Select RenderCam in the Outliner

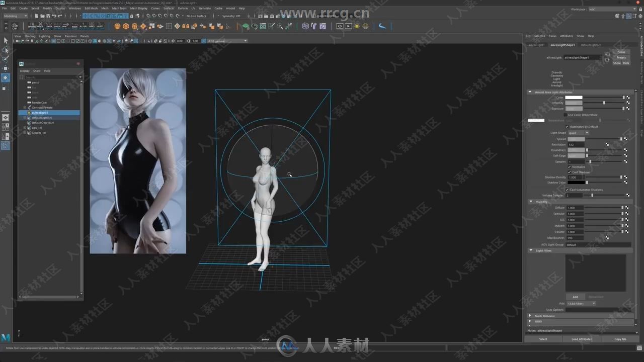point(39,103)
